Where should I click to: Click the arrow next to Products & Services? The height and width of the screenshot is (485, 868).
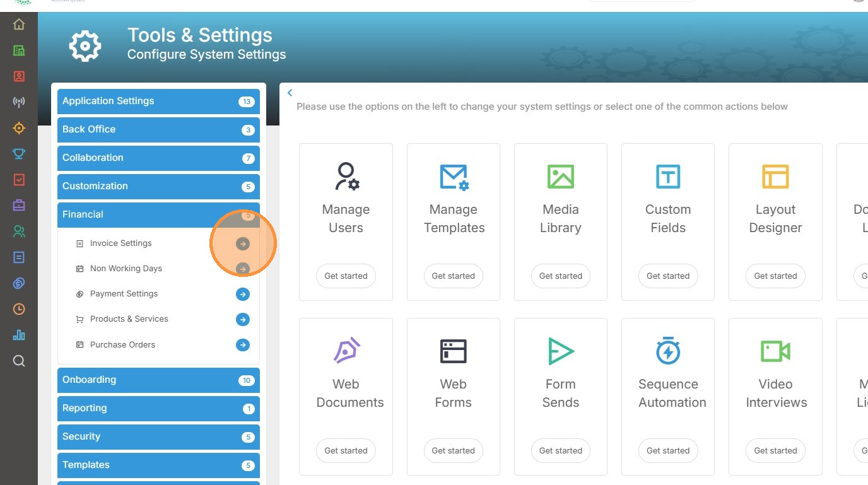click(243, 320)
